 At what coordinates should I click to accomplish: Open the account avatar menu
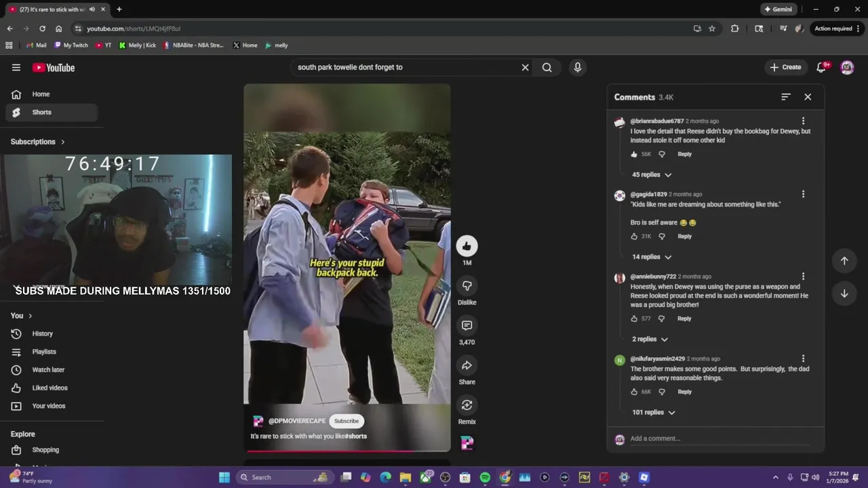pos(847,67)
